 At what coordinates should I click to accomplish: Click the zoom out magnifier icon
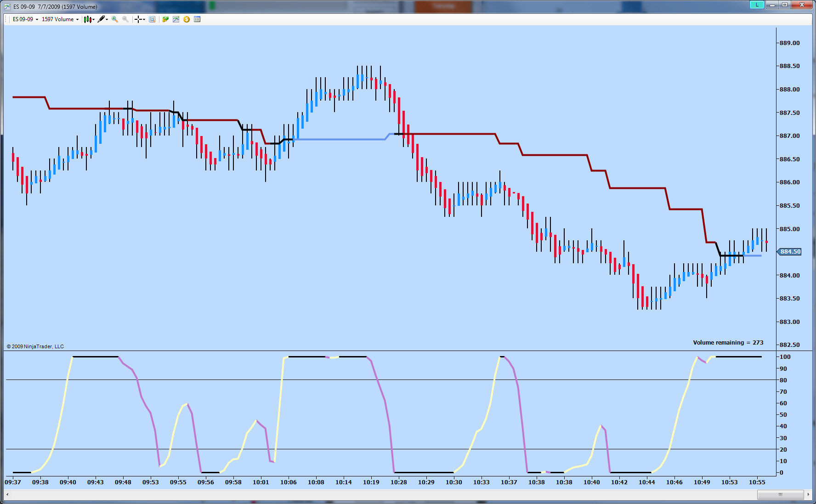125,19
